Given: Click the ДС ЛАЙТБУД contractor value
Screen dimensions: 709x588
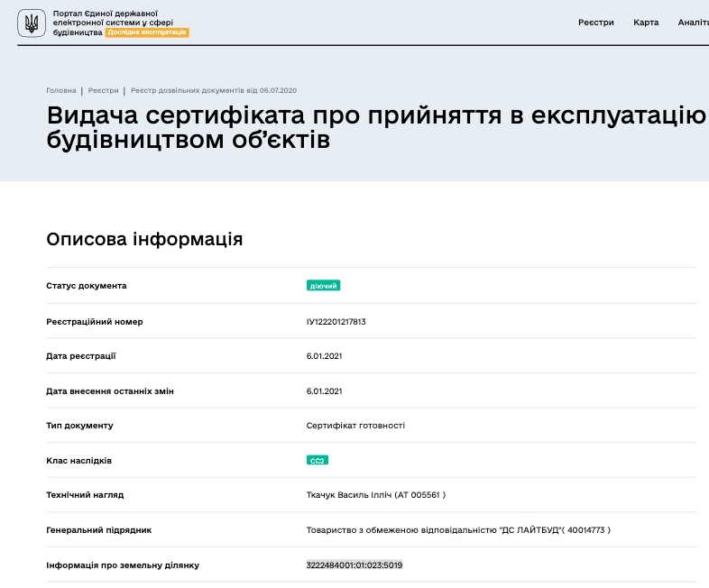Looking at the screenshot, I should point(458,530).
